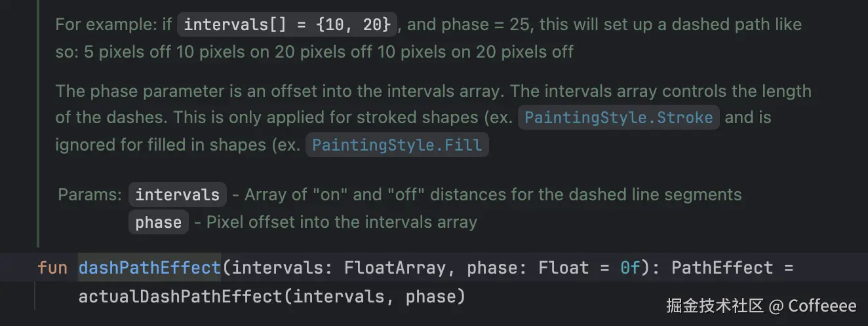Click phase argument inside actualDashPathEffect call
This screenshot has height=326, width=868.
(x=431, y=297)
